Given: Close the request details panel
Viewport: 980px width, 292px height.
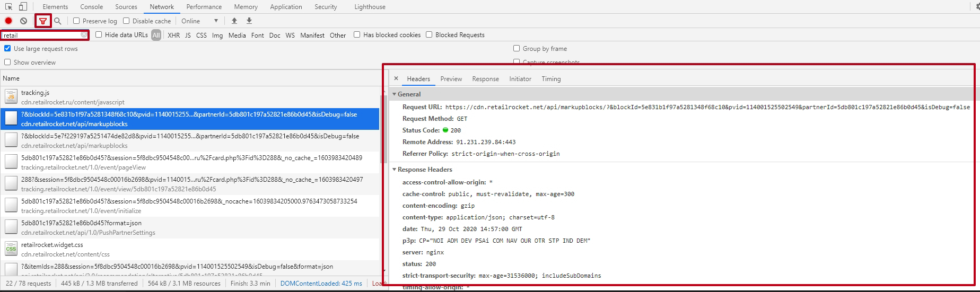Looking at the screenshot, I should pos(396,78).
